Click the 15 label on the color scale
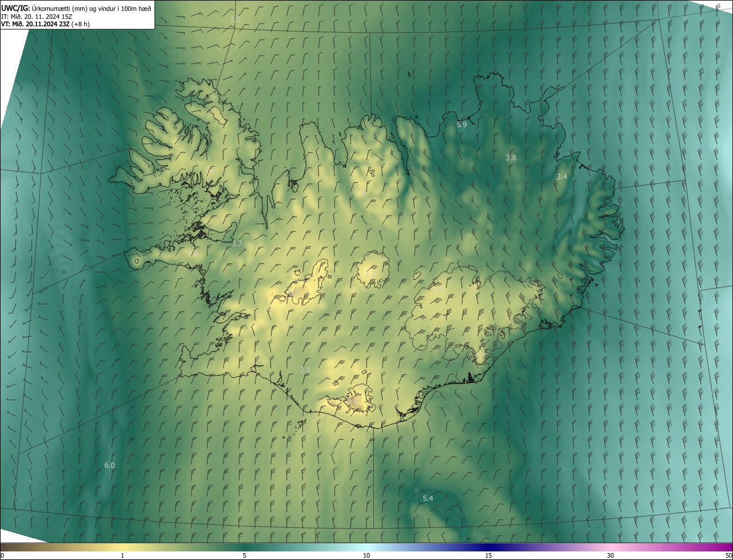The image size is (733, 560). click(x=488, y=556)
